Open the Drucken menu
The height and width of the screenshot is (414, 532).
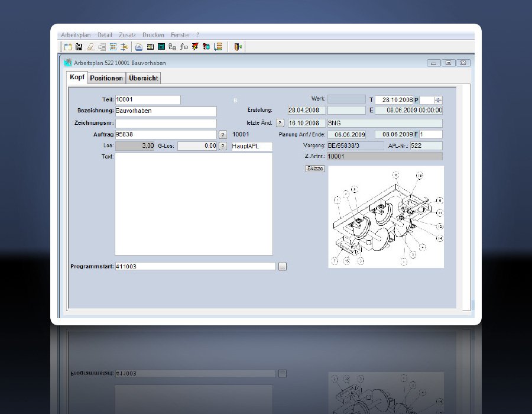(153, 35)
